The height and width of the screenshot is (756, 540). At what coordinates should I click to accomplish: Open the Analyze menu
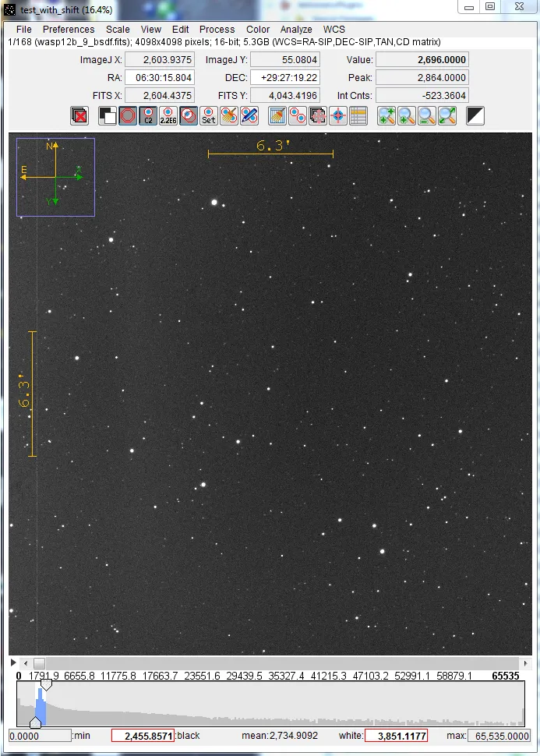click(296, 30)
